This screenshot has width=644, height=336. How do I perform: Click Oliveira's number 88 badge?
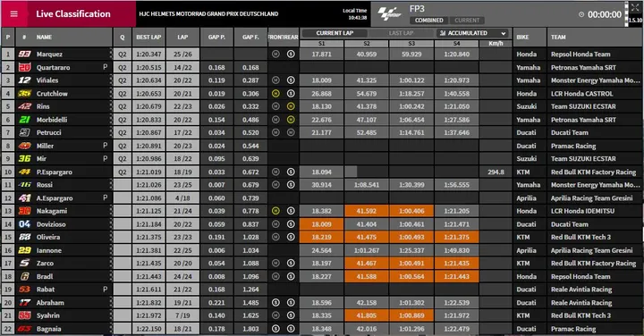(25, 237)
